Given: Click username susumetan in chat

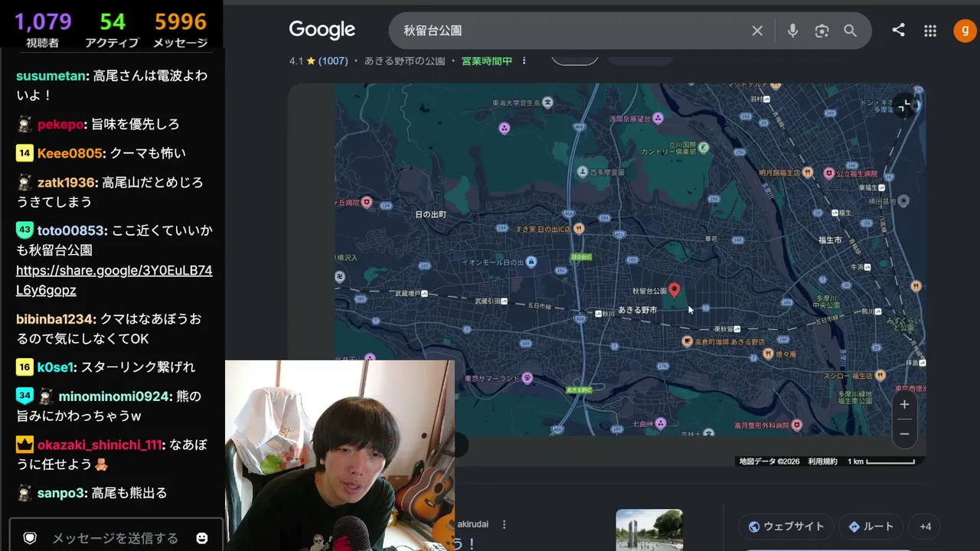Looking at the screenshot, I should [51, 76].
